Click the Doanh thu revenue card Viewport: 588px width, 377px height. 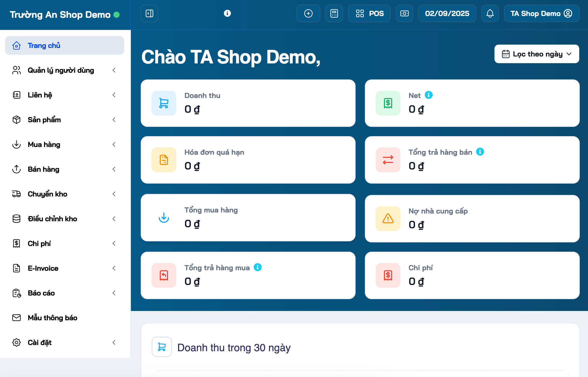pyautogui.click(x=248, y=103)
